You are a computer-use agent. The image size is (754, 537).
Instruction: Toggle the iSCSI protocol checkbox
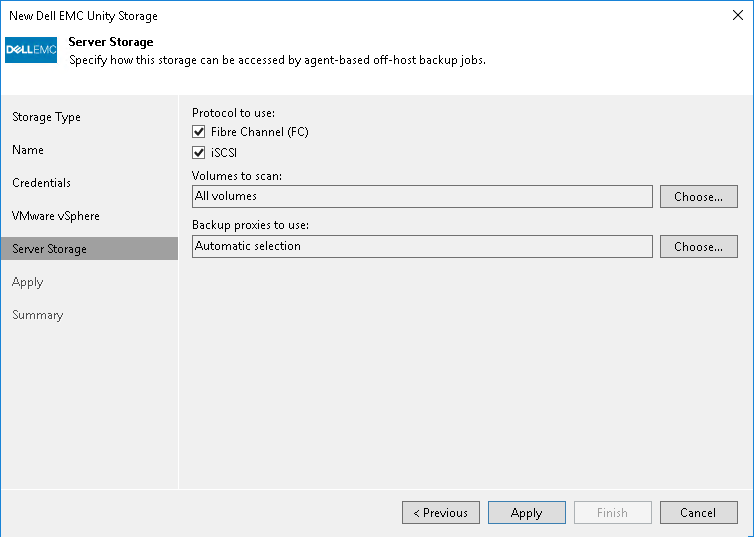pos(198,153)
